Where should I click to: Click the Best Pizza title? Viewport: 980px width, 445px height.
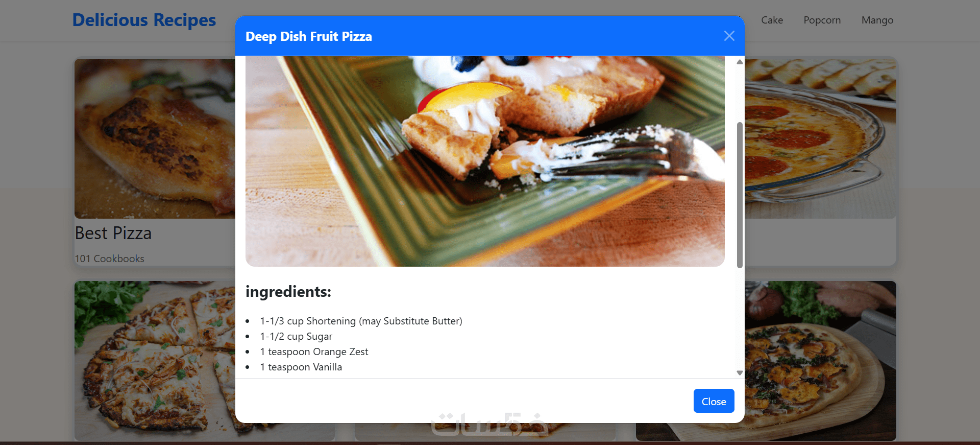click(x=113, y=233)
